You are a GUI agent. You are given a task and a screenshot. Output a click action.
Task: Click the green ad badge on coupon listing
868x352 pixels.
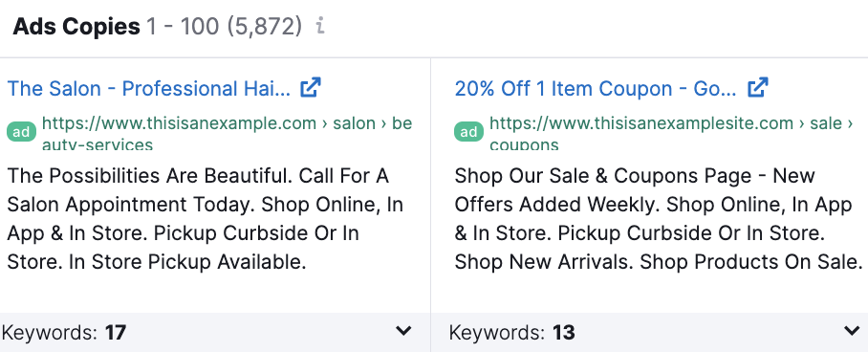(468, 132)
